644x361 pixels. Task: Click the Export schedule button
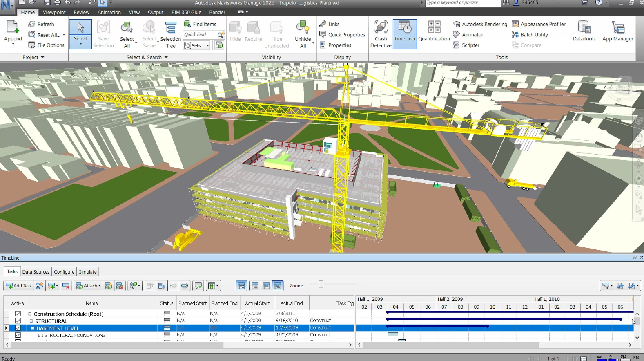click(633, 286)
